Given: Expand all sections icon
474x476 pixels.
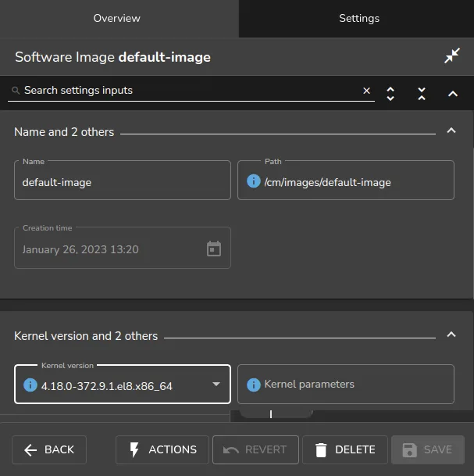Looking at the screenshot, I should [x=390, y=94].
